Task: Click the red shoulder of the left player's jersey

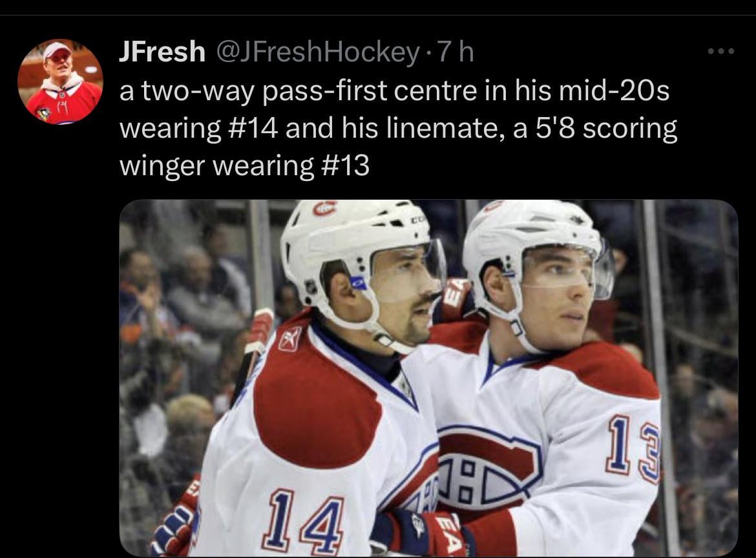Action: click(317, 401)
